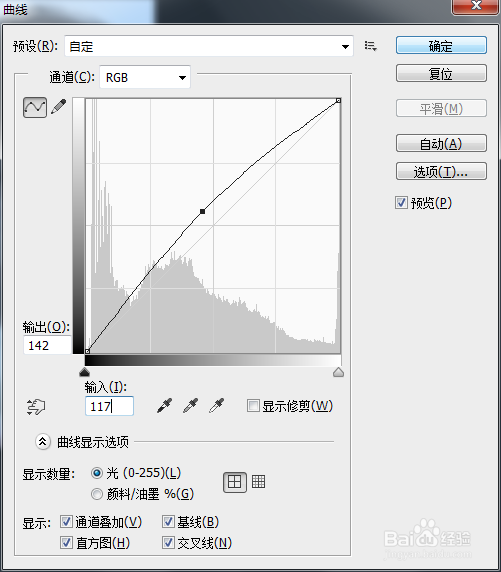501x572 pixels.
Task: Toggle the 通道叠加(V) checkbox
Action: coord(66,522)
